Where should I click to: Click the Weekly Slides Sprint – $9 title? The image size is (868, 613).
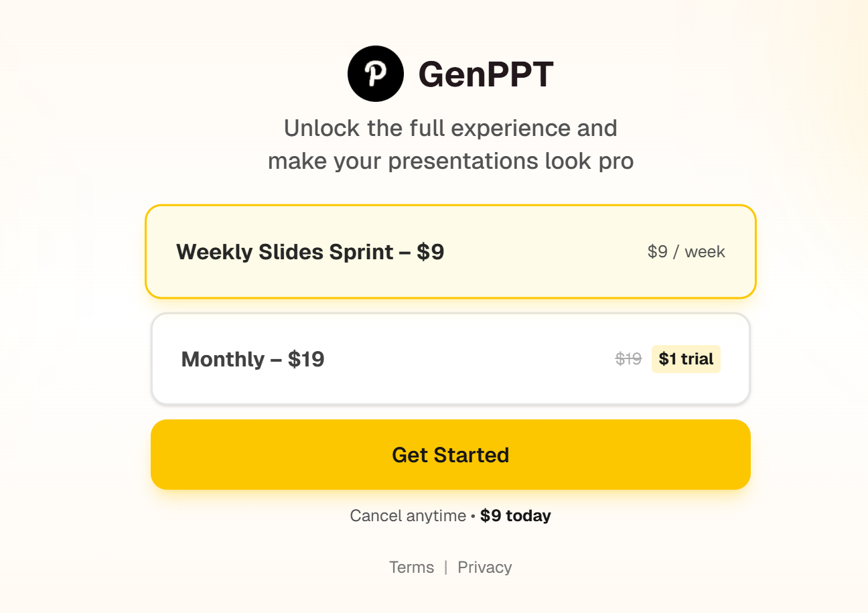(309, 251)
